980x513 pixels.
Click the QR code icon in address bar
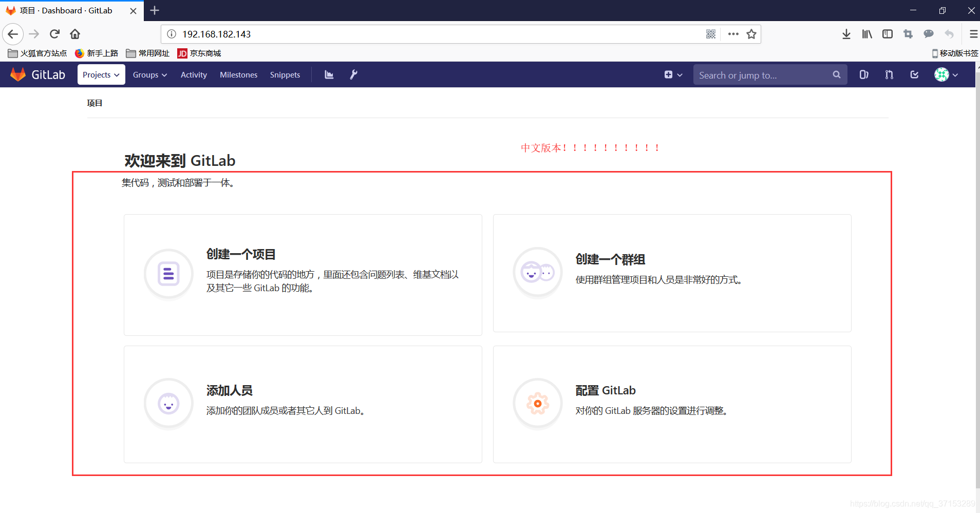point(711,34)
